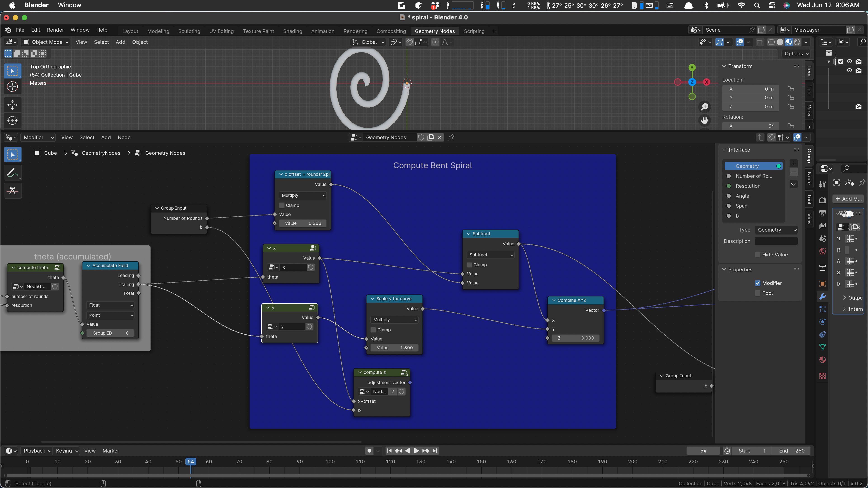Click the Value 1.300 field in Scale y node
Screen dimensions: 868x488
(x=394, y=347)
